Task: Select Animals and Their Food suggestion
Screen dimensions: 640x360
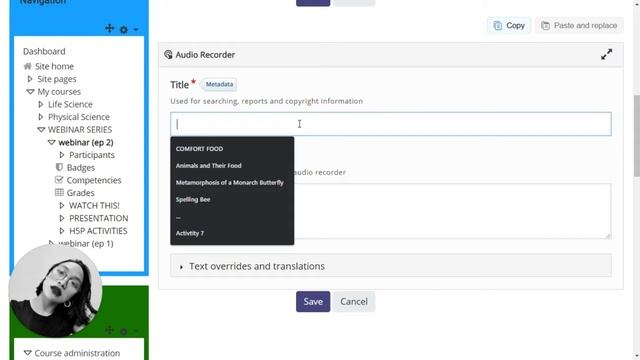Action: click(232, 166)
